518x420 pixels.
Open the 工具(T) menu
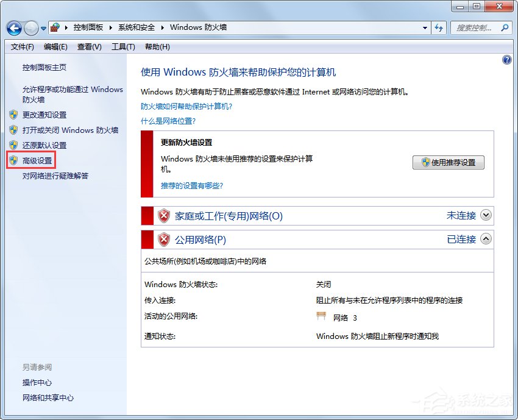(x=122, y=47)
